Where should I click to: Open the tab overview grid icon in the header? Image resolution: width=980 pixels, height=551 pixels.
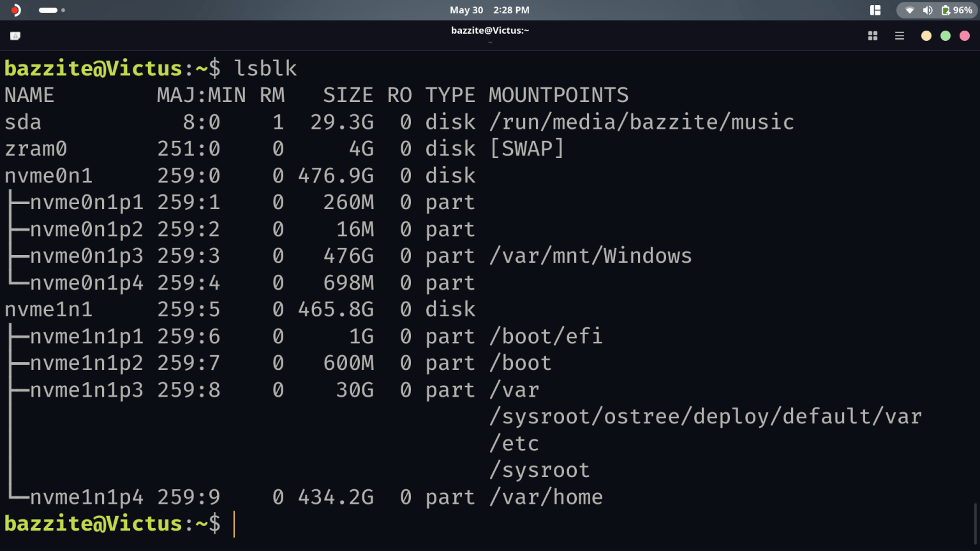[x=872, y=36]
